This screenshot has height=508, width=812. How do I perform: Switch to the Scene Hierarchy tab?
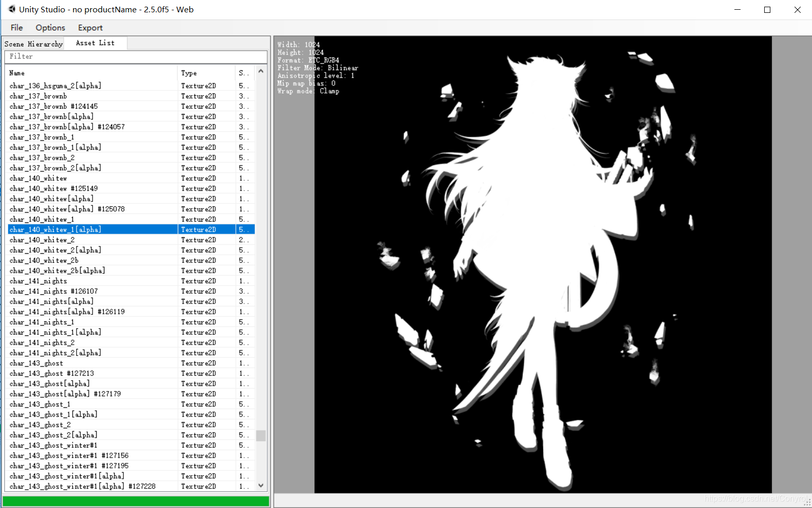[x=33, y=44]
